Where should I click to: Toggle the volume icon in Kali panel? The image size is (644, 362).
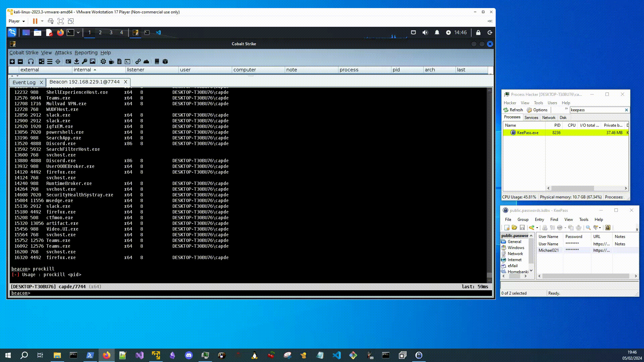click(425, 33)
